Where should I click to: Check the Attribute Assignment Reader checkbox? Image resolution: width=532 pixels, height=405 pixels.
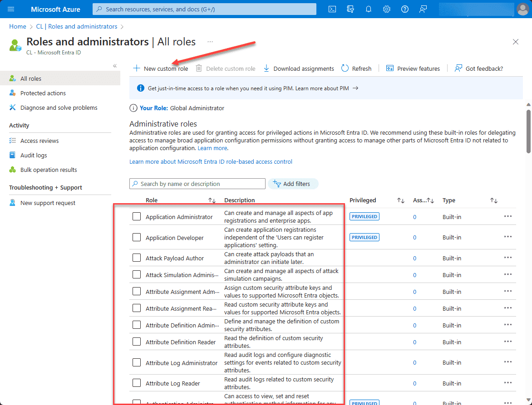pyautogui.click(x=136, y=308)
